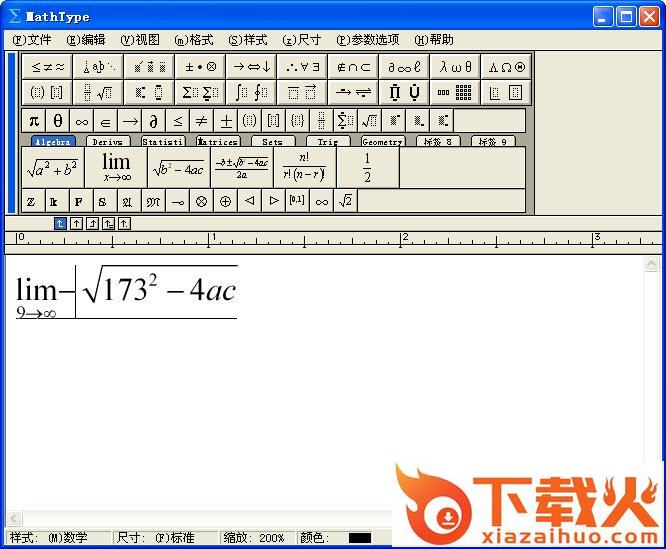Open the 视图 (View) menu
The height and width of the screenshot is (549, 666).
(140, 40)
